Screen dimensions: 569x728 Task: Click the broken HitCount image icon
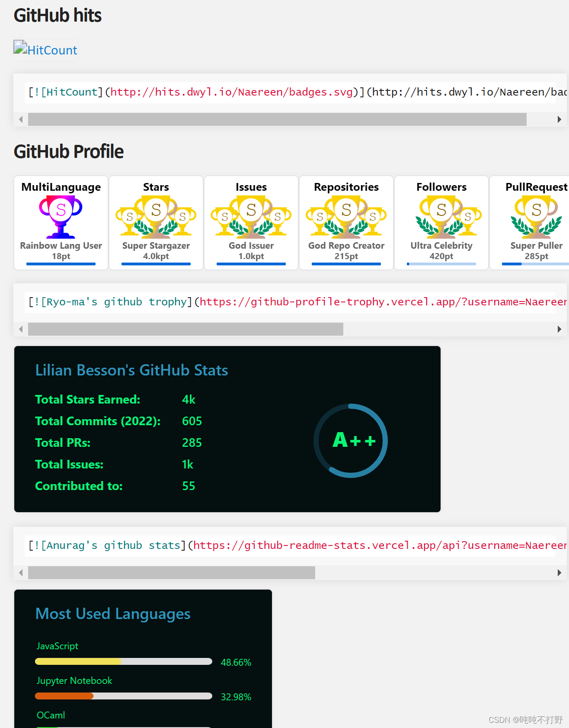click(20, 47)
